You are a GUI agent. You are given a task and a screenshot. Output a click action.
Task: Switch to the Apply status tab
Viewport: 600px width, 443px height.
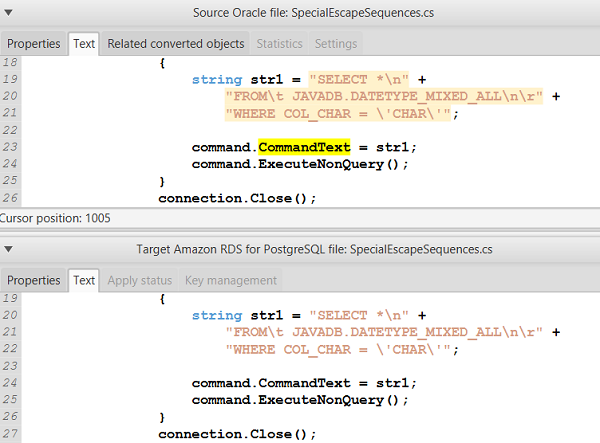click(139, 280)
